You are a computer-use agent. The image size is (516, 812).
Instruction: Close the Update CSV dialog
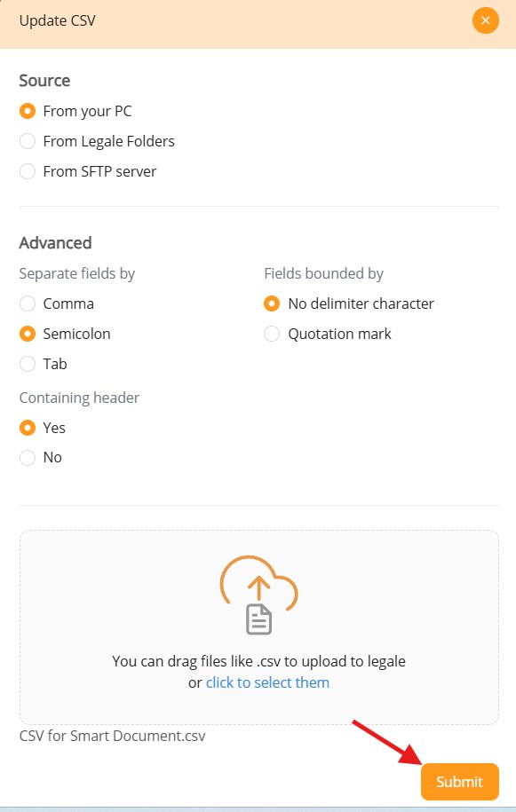tap(486, 20)
